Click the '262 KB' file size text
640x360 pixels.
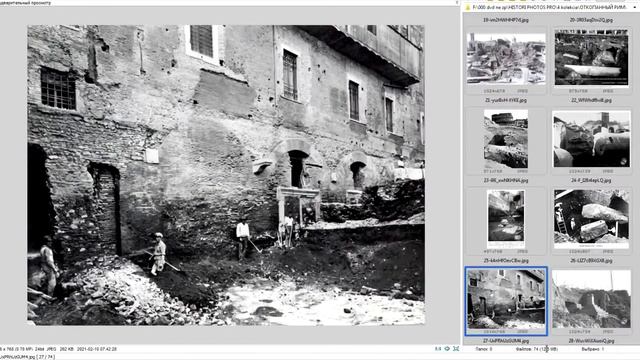click(x=67, y=349)
